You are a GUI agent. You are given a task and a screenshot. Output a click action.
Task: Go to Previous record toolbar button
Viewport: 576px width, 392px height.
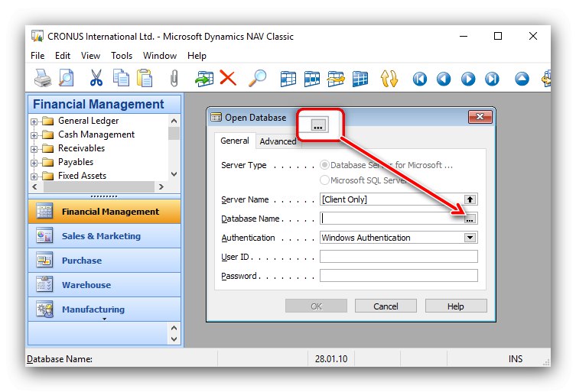pos(444,79)
